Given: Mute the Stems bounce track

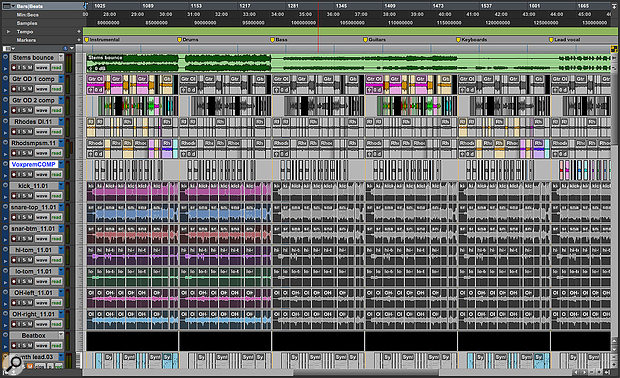Looking at the screenshot, I should [30, 68].
